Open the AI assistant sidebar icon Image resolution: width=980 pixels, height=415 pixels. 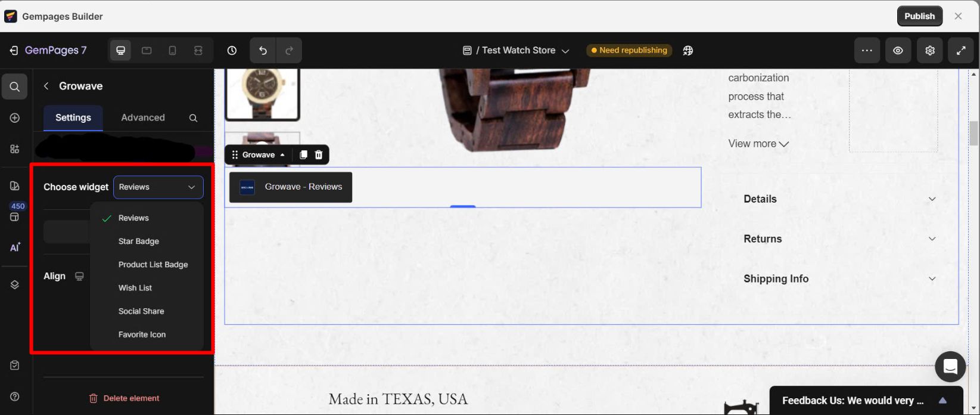coord(15,247)
